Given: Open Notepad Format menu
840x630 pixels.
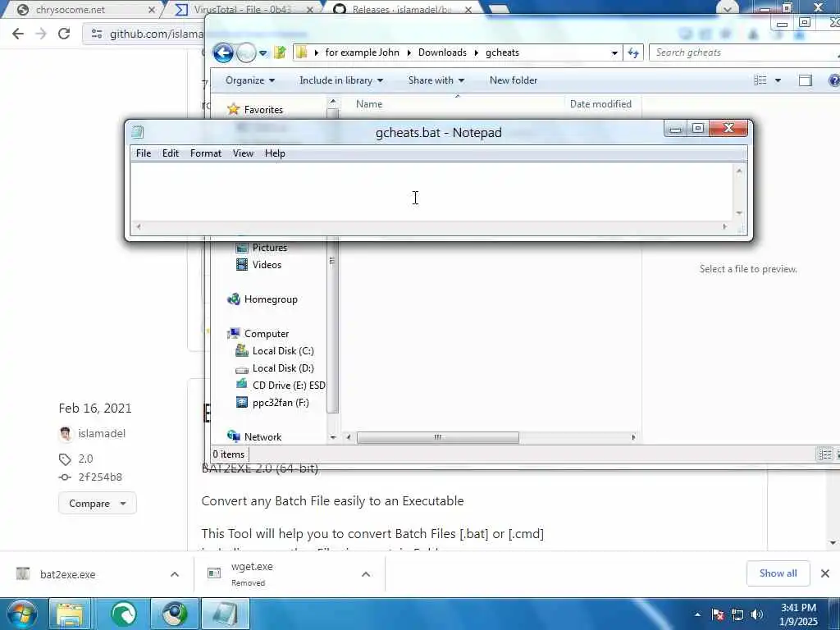Looking at the screenshot, I should click(x=206, y=153).
